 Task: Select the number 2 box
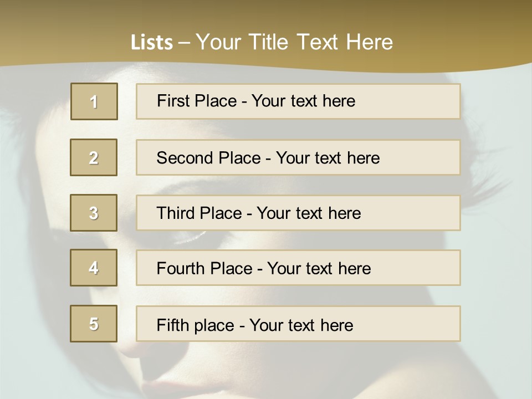pos(94,157)
